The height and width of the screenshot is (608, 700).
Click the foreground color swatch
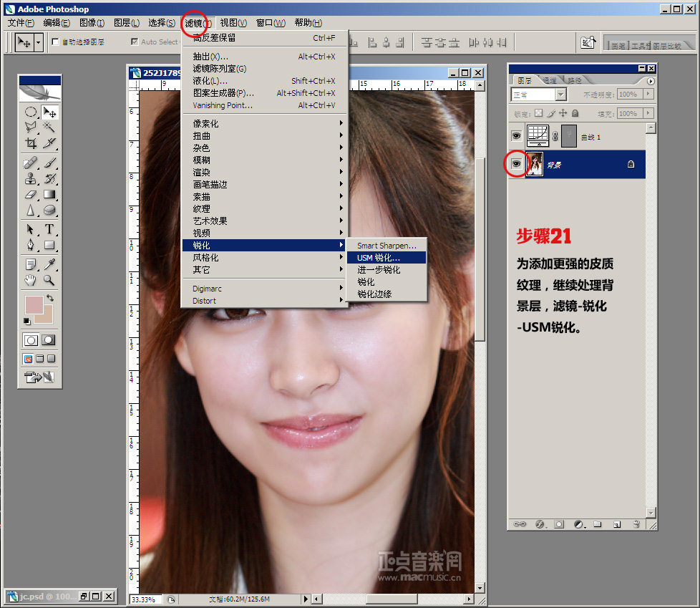pyautogui.click(x=34, y=304)
